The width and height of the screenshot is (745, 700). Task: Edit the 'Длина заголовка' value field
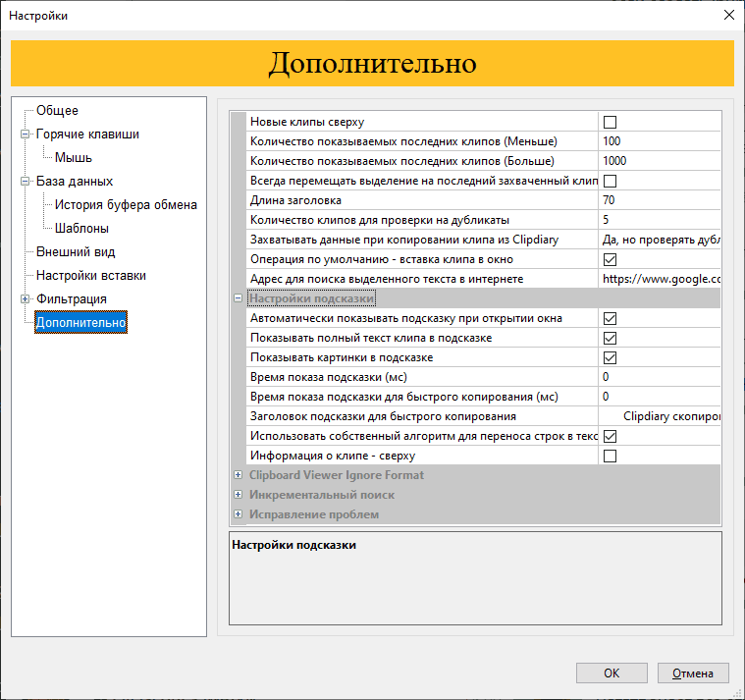658,200
